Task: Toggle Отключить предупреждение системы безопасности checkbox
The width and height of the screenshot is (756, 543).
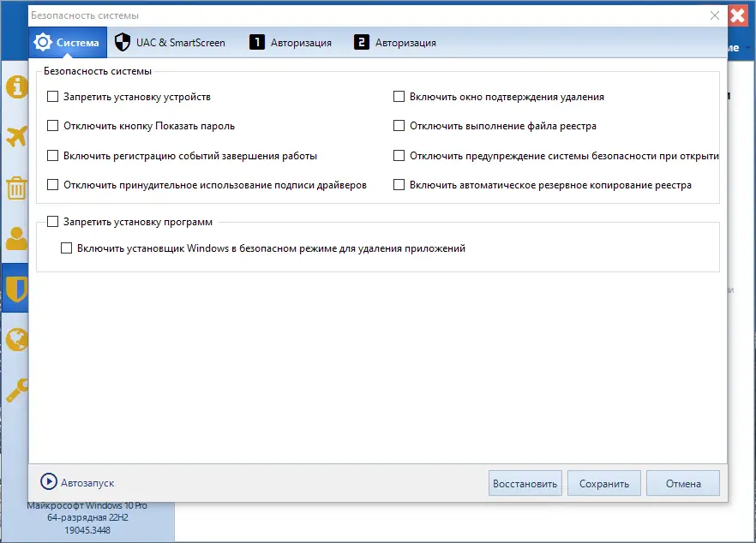Action: (x=399, y=155)
